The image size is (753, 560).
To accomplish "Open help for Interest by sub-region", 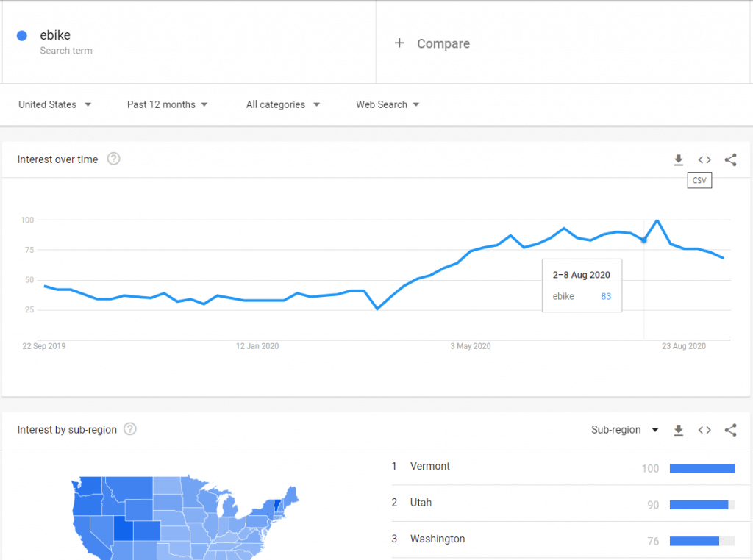I will tap(130, 429).
